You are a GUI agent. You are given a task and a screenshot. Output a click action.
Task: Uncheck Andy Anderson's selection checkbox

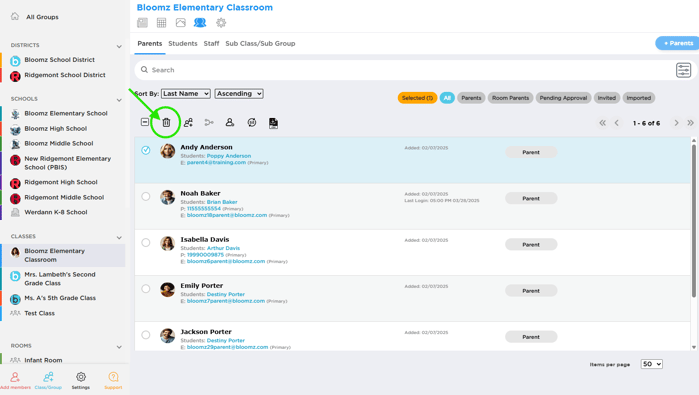click(146, 150)
